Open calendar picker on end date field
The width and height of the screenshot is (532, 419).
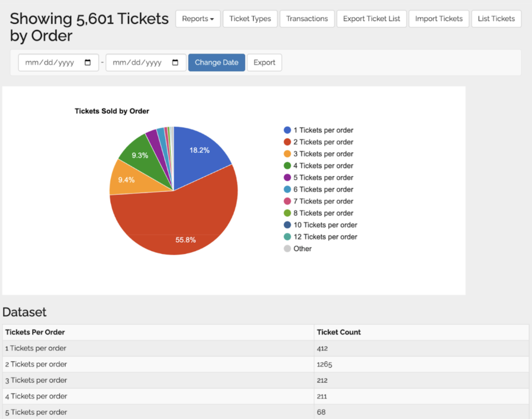[x=175, y=62]
